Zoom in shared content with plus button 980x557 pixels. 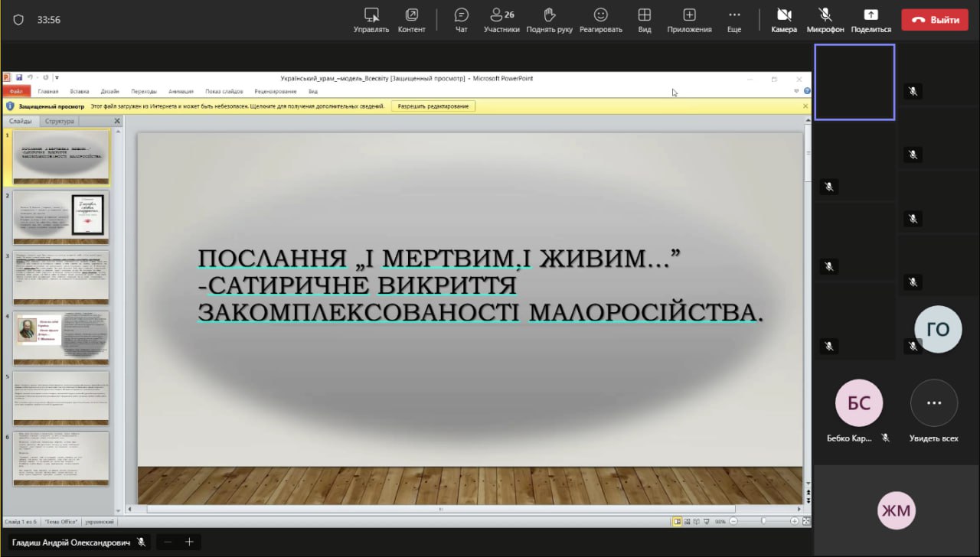pyautogui.click(x=189, y=542)
